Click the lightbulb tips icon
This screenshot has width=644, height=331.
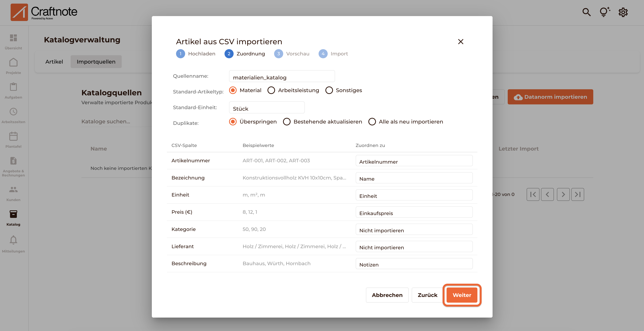tap(604, 12)
